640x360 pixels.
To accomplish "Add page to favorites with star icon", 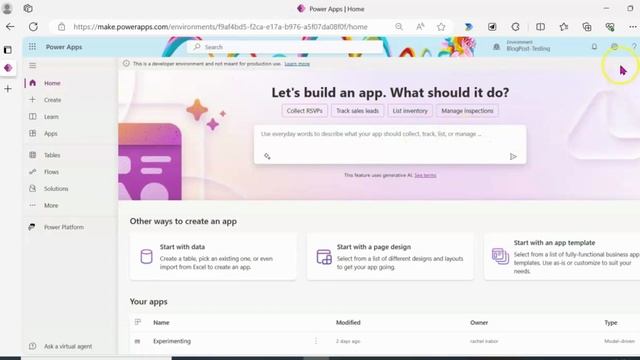I will (x=441, y=27).
